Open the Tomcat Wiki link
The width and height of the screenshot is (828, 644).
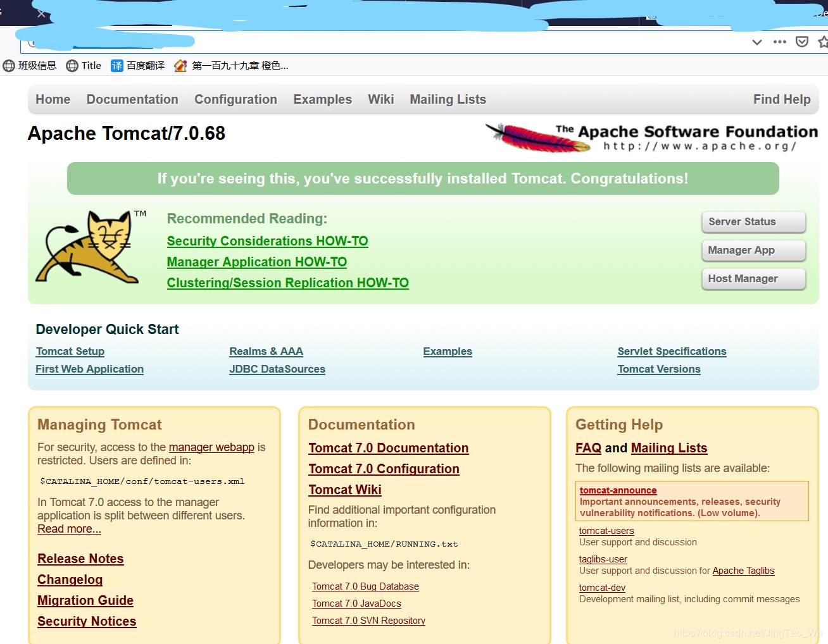point(345,490)
